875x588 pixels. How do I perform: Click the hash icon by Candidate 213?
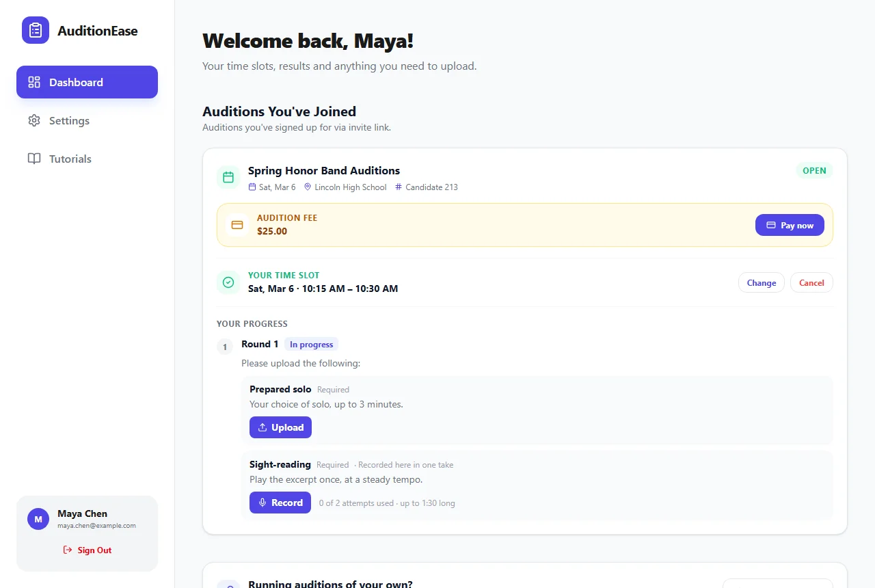click(x=399, y=187)
